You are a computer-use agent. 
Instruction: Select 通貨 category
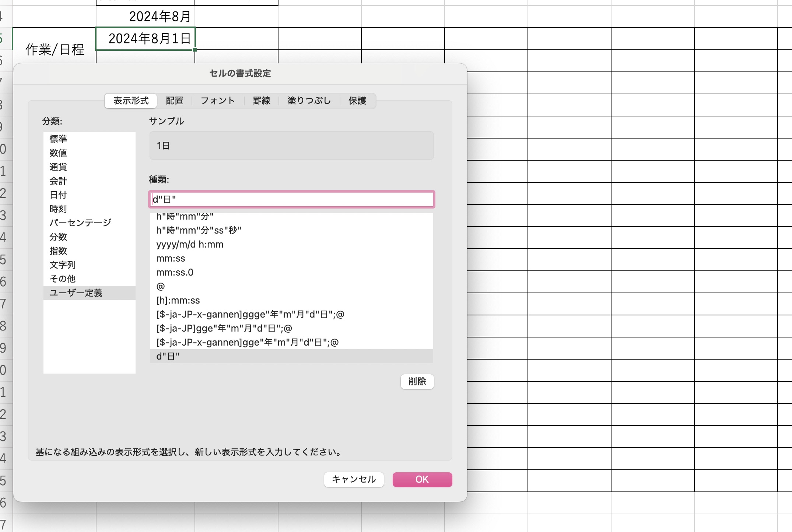pyautogui.click(x=90, y=167)
